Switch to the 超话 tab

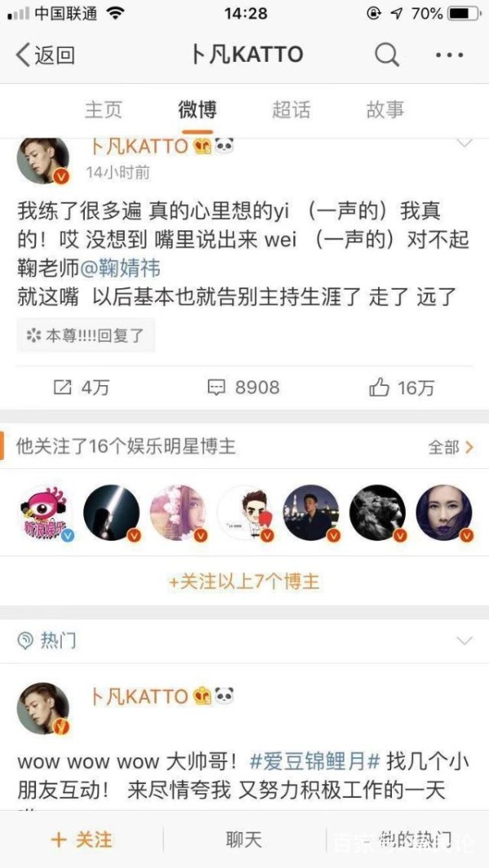click(x=291, y=110)
